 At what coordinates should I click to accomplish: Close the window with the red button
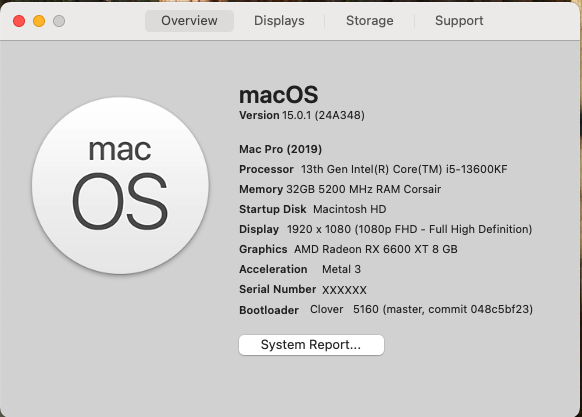point(19,21)
